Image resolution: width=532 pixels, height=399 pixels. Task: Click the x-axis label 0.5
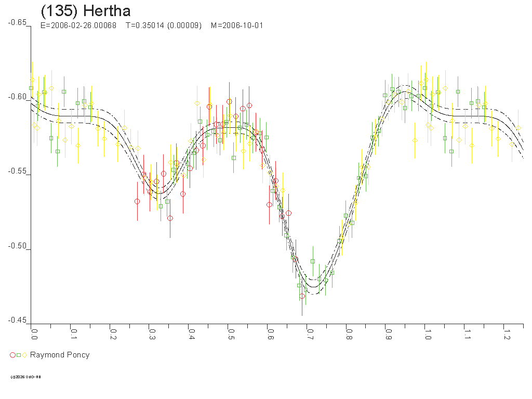pos(231,334)
